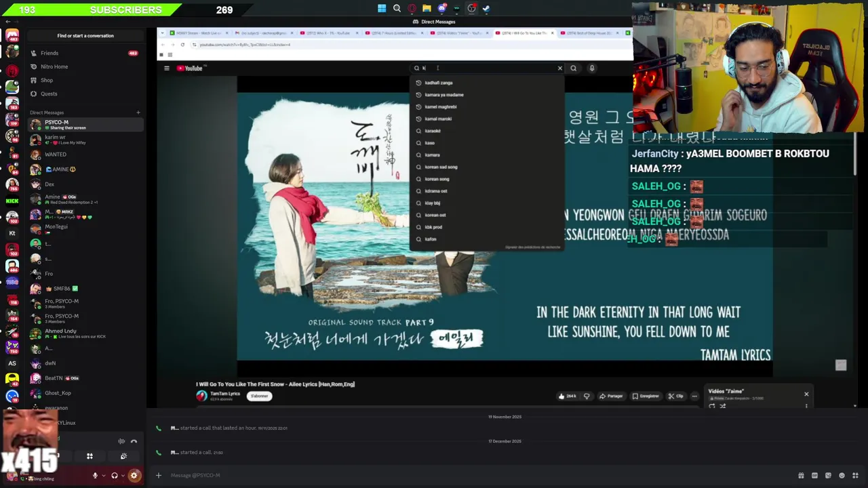Image resolution: width=868 pixels, height=488 pixels.
Task: Dislike the YouTube video
Action: point(587,396)
